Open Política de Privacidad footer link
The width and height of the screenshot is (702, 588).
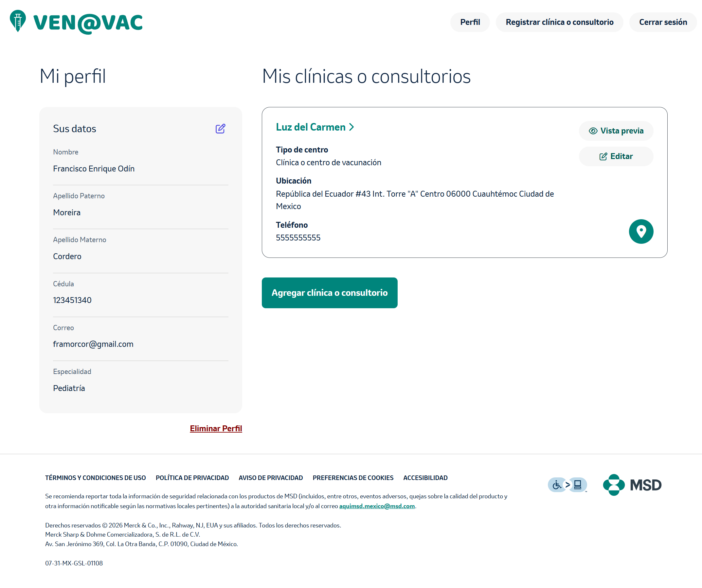coord(192,478)
